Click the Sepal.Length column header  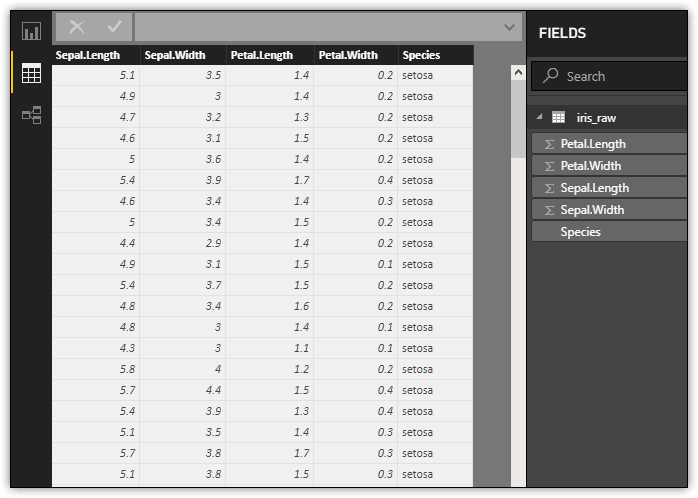96,55
